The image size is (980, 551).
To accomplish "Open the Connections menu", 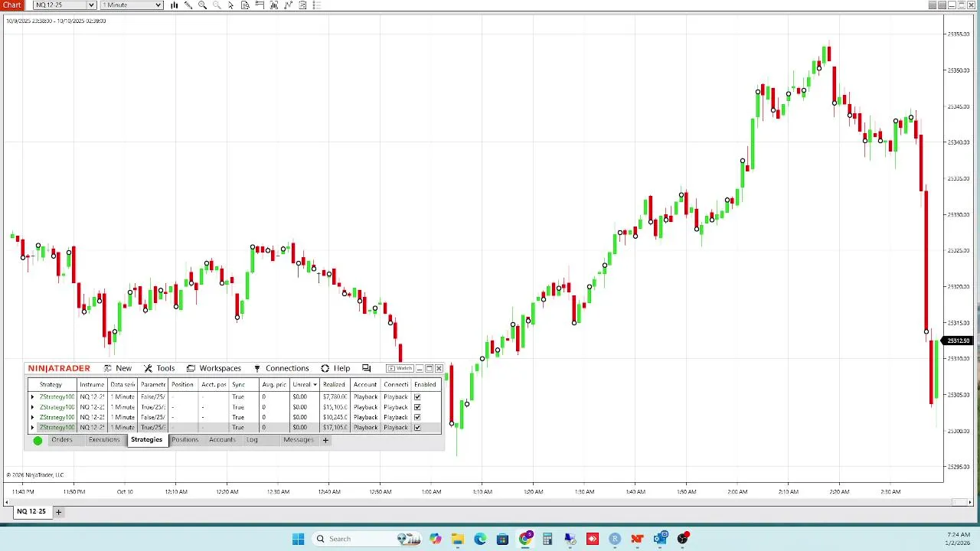I will click(x=281, y=368).
